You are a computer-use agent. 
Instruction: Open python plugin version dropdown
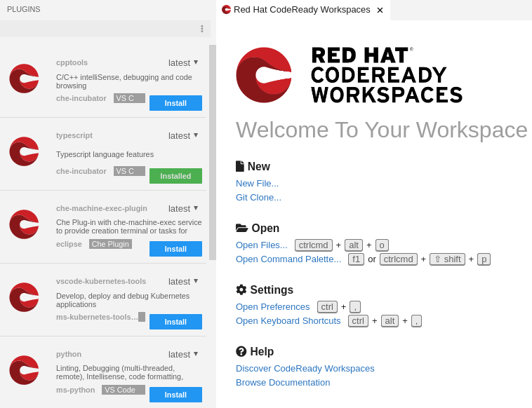coord(183,354)
